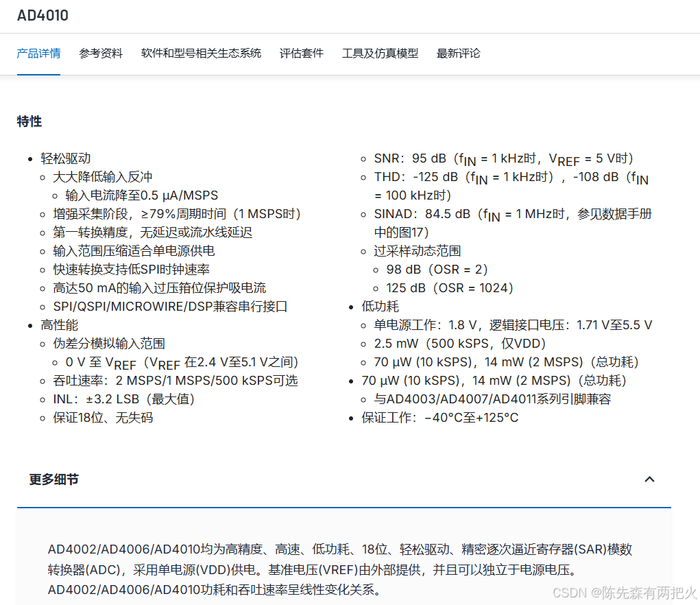
Task: Click 吞吐速率：2 MSPS/1 MSPS/500 kSPS可选 line
Action: point(176,381)
